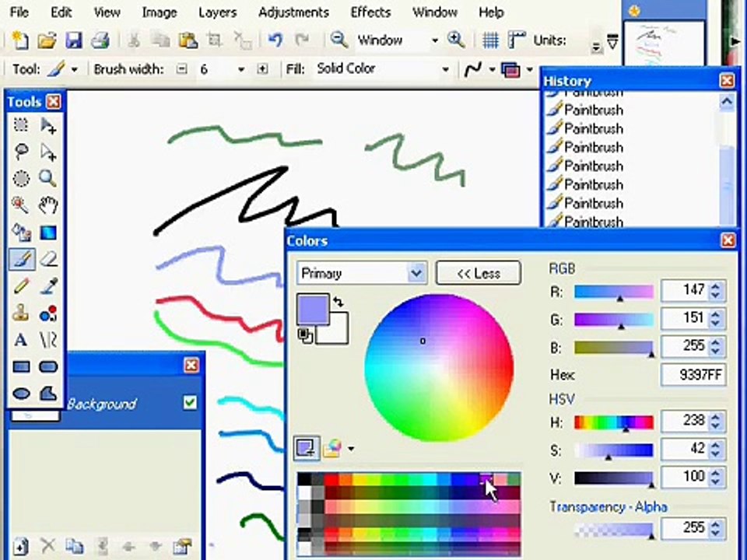Click the Print toolbar icon
The height and width of the screenshot is (560, 747).
(100, 40)
